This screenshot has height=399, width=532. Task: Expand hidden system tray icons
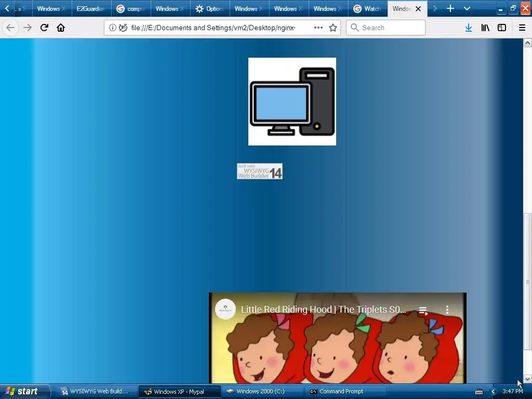(493, 392)
